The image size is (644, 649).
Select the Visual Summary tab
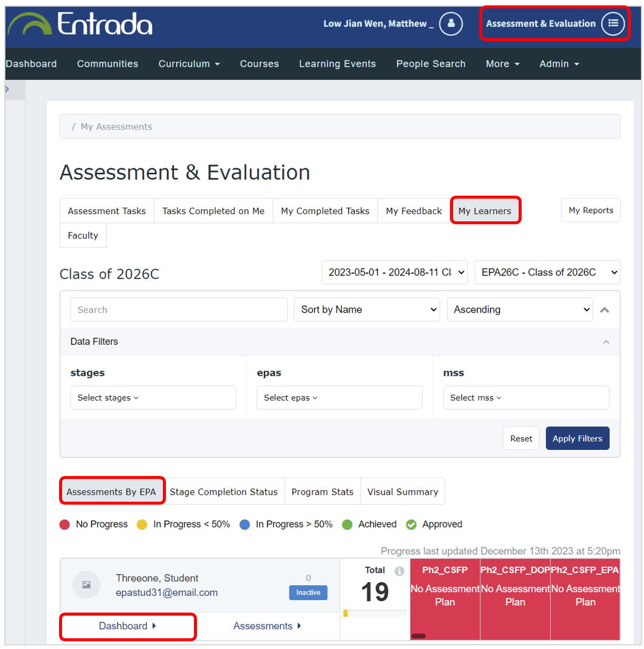(402, 492)
